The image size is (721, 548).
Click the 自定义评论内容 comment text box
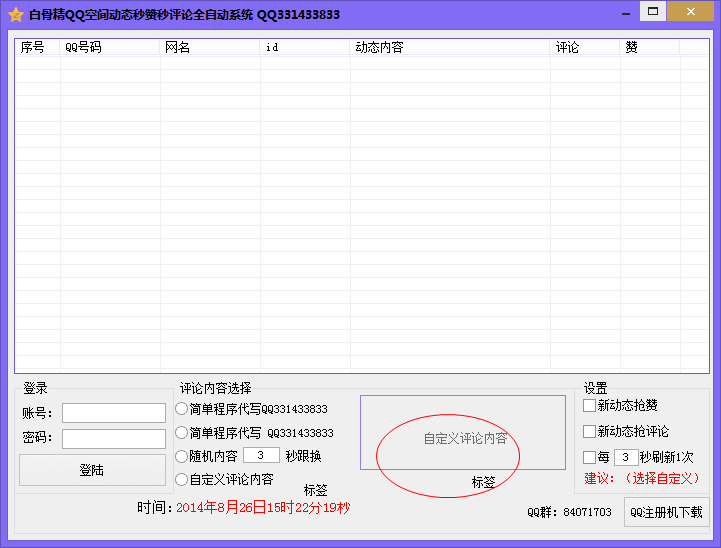(463, 432)
